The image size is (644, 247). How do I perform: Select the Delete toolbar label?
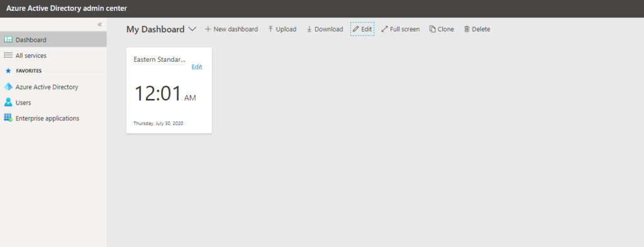(x=481, y=29)
